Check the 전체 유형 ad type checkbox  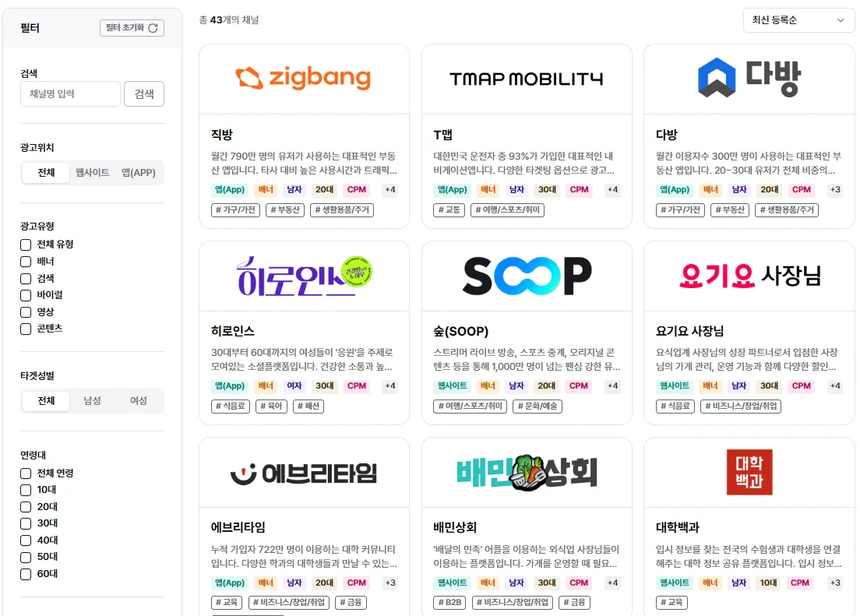click(26, 245)
